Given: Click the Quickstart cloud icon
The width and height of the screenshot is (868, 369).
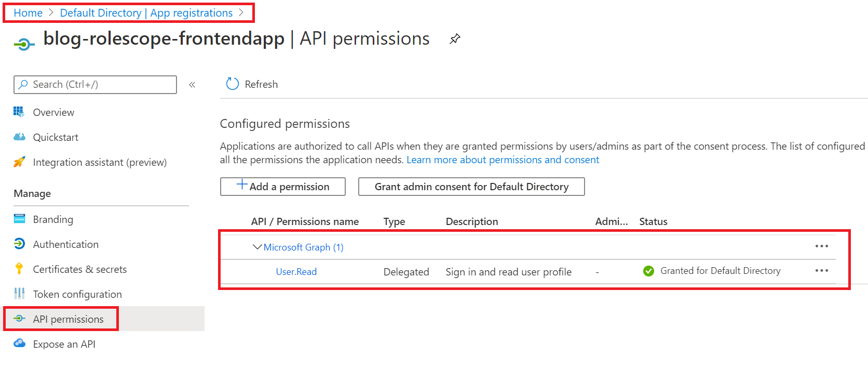Looking at the screenshot, I should tap(19, 137).
